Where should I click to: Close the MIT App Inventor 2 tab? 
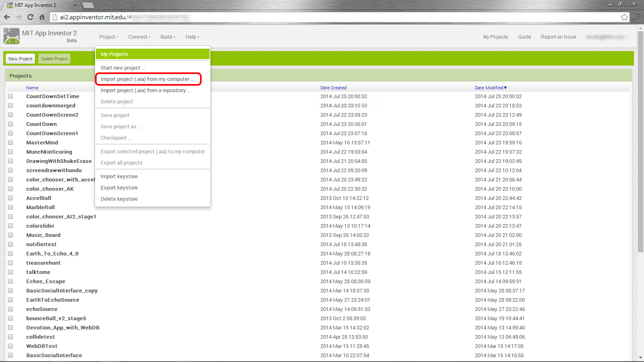click(x=74, y=5)
